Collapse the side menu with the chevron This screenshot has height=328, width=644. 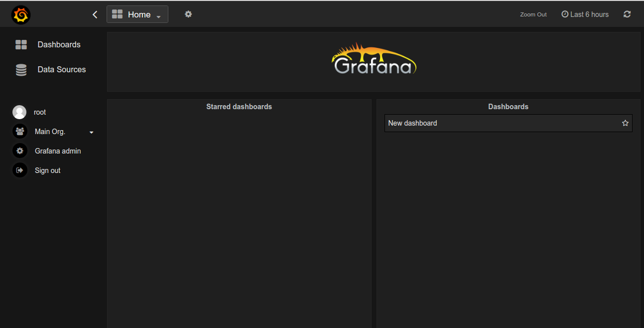[95, 15]
